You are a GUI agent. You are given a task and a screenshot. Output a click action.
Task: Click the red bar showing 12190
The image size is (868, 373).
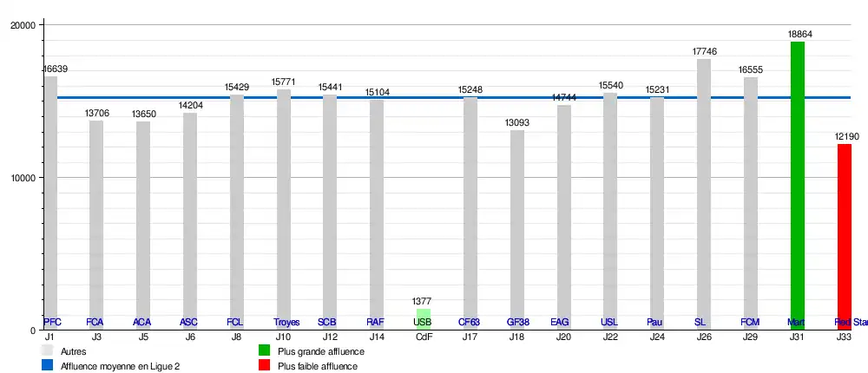point(845,226)
